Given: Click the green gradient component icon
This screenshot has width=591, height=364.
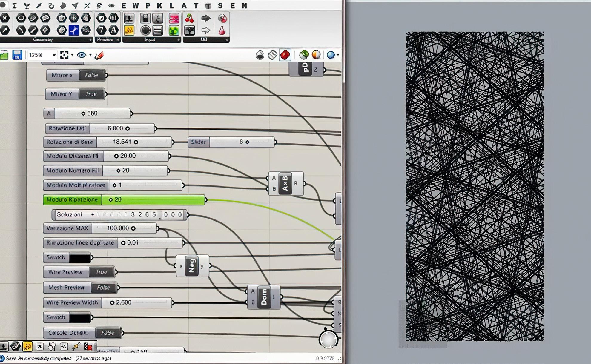Looking at the screenshot, I should [174, 30].
